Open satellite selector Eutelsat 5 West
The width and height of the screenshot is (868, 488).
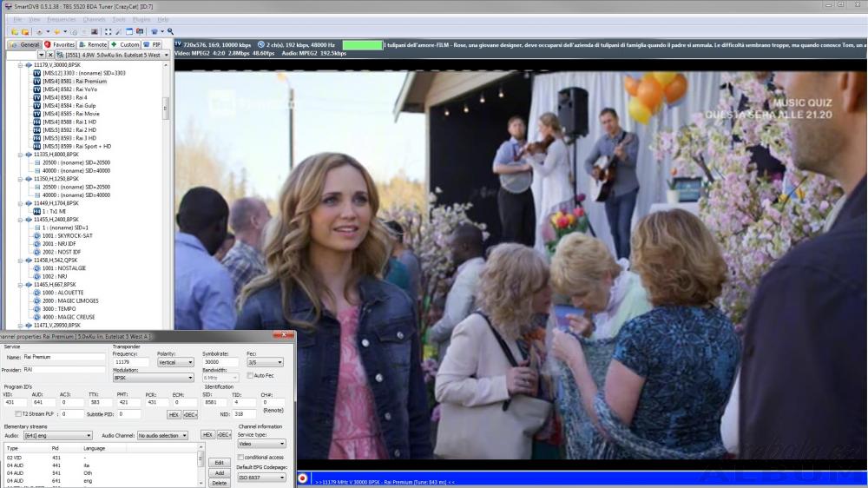pos(113,55)
